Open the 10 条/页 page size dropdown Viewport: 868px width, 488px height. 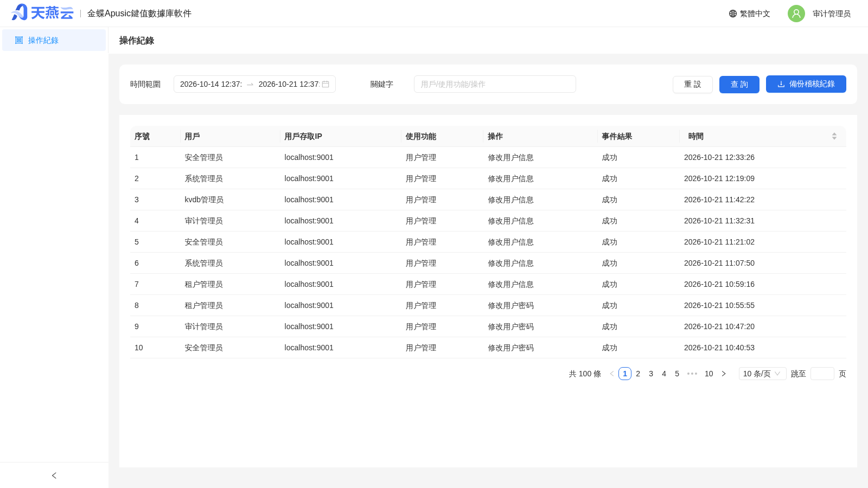[x=762, y=374]
